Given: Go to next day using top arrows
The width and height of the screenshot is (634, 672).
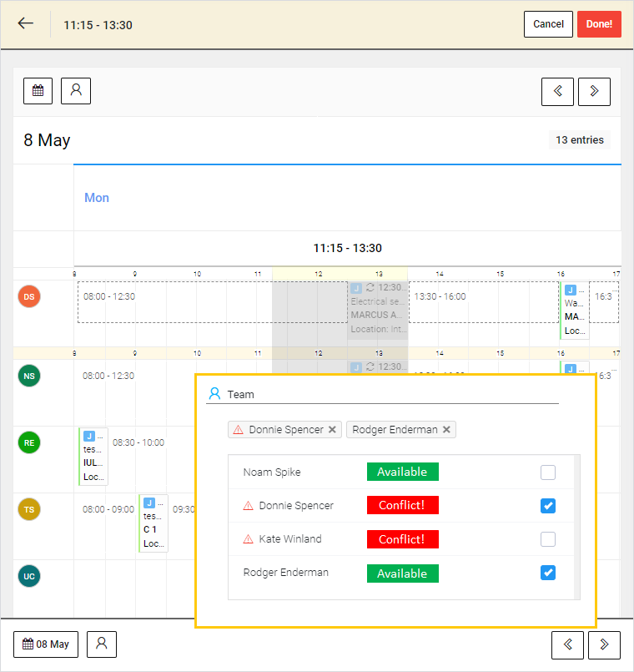Looking at the screenshot, I should 594,92.
